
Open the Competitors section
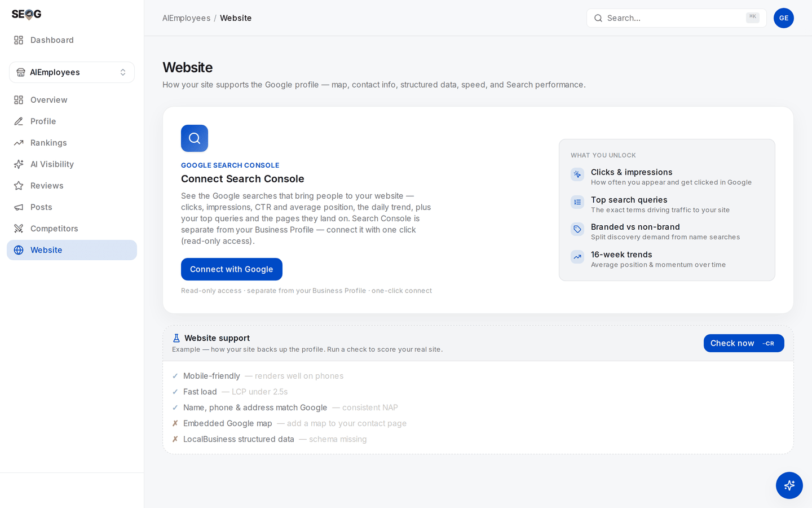pos(72,229)
